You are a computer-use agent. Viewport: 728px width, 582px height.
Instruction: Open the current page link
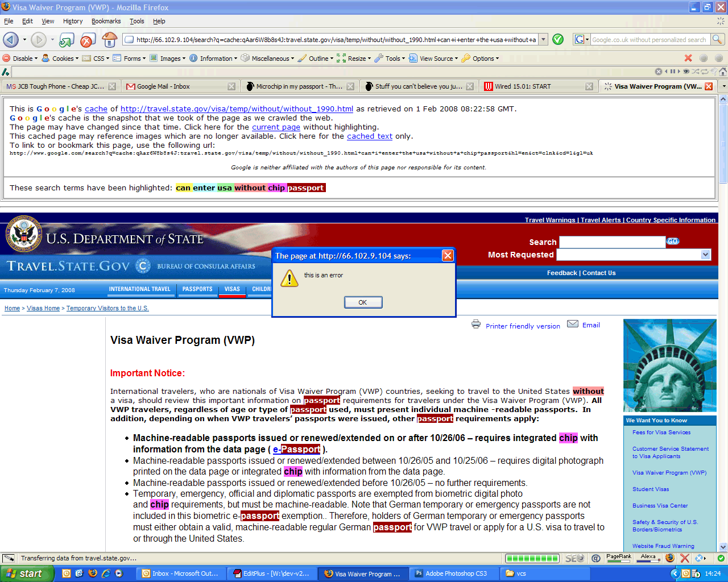pyautogui.click(x=276, y=127)
